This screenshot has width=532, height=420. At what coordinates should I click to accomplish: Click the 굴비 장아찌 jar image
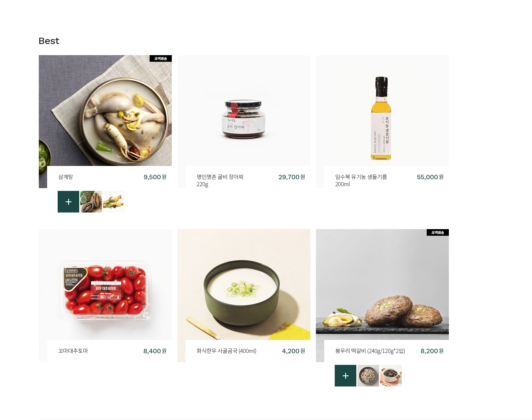pyautogui.click(x=244, y=111)
